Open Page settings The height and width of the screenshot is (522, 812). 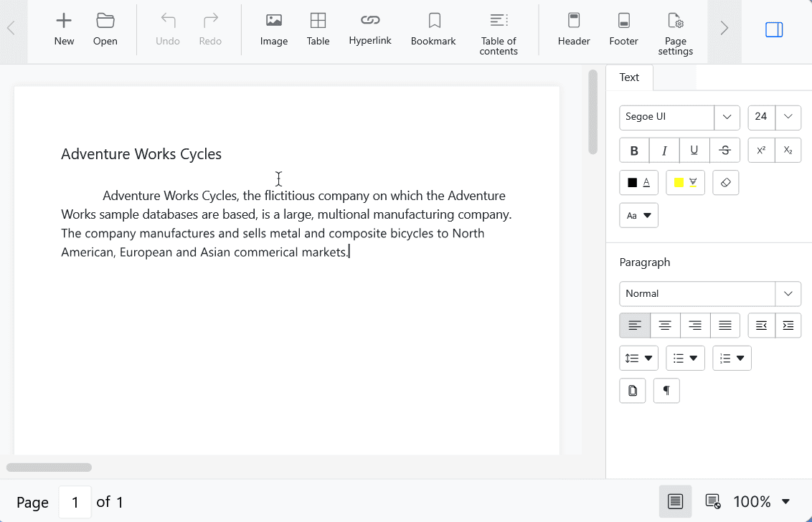pyautogui.click(x=675, y=34)
